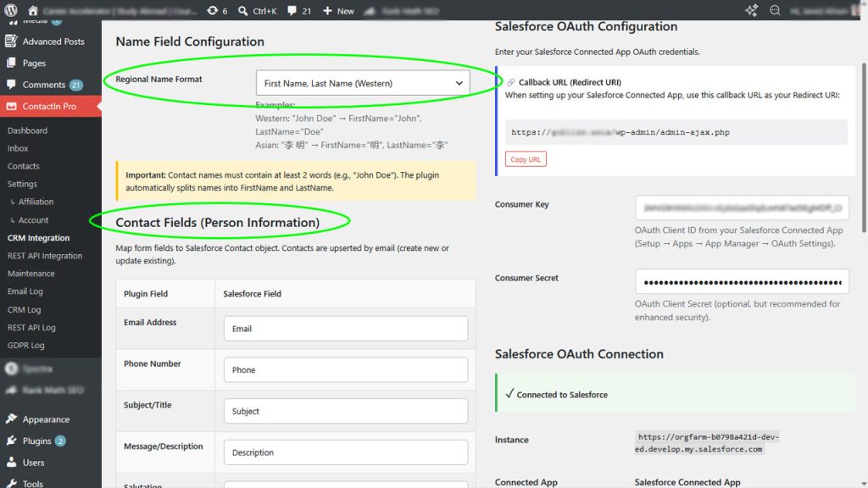
Task: Open the Settings submenu item
Action: click(x=22, y=184)
